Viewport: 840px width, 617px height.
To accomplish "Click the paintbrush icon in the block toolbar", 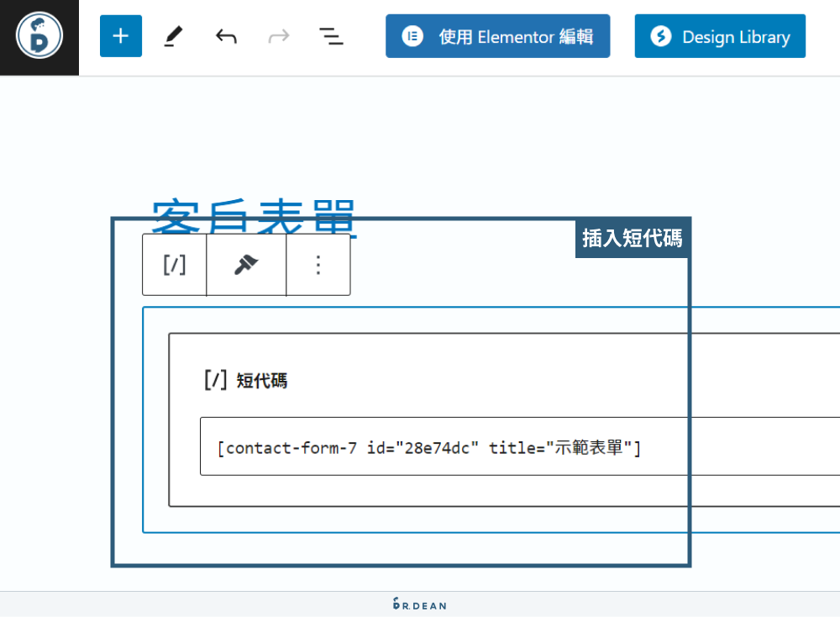I will 246,265.
